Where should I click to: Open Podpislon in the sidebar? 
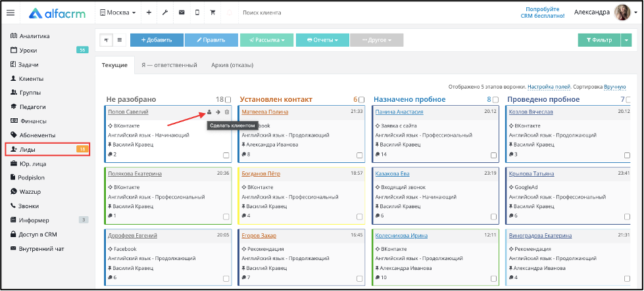31,177
